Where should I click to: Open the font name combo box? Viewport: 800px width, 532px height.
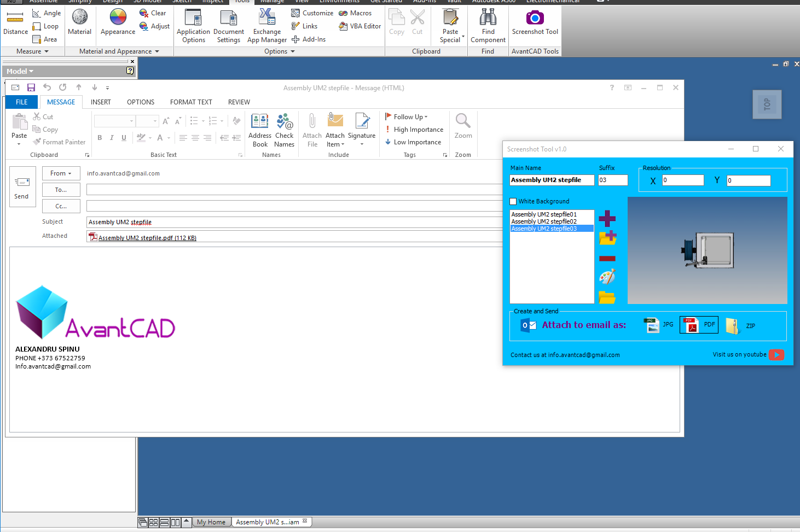pos(114,121)
